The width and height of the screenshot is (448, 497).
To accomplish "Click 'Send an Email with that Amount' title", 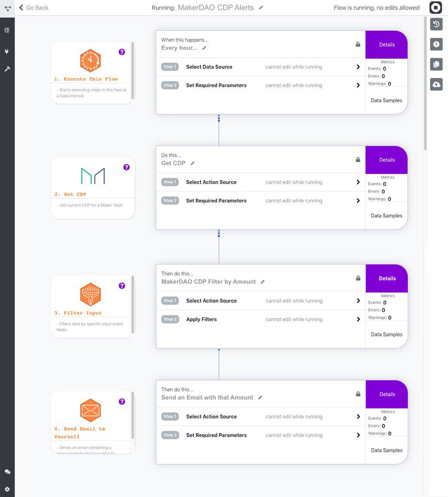I will pos(207,398).
